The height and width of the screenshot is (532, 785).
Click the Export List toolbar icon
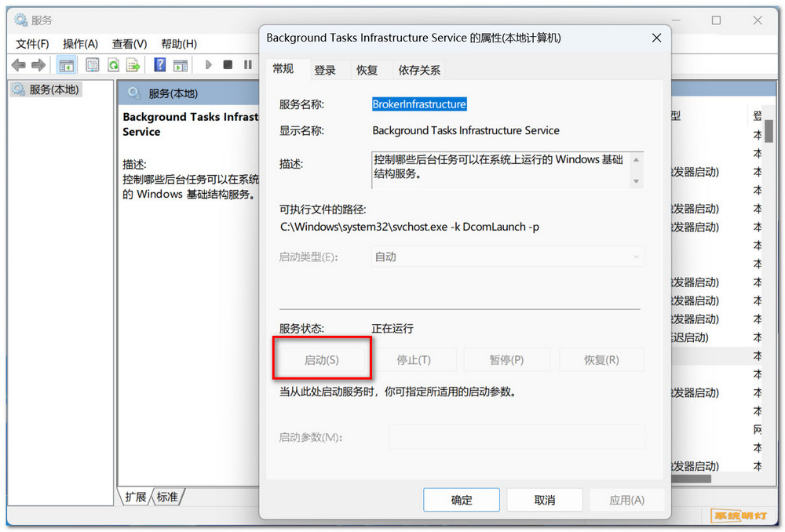[133, 65]
